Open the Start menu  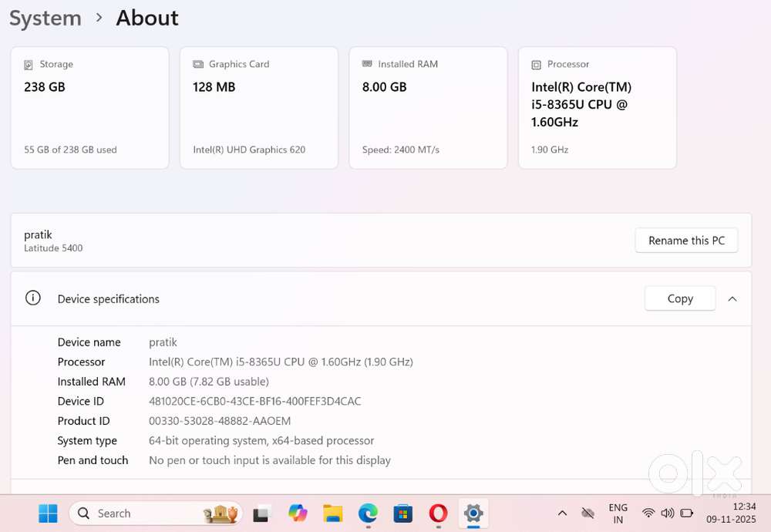(x=47, y=513)
